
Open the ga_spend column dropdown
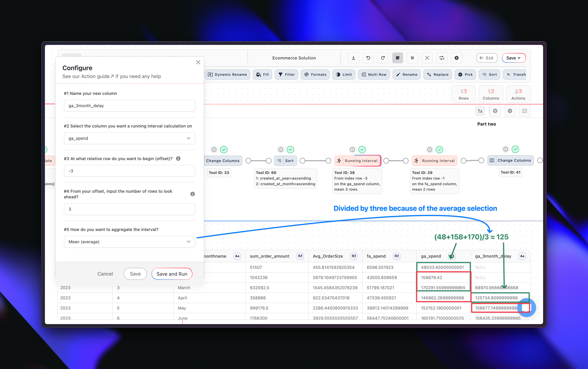coord(129,138)
